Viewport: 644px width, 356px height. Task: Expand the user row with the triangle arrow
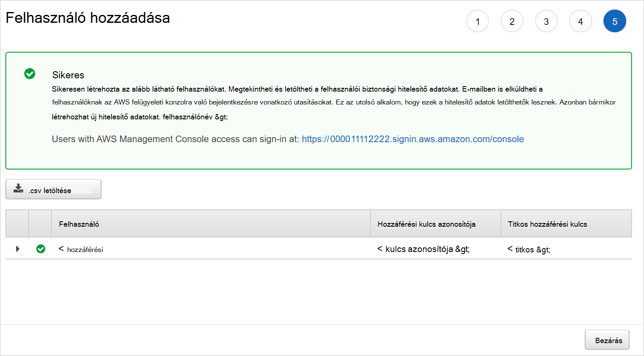tap(17, 249)
